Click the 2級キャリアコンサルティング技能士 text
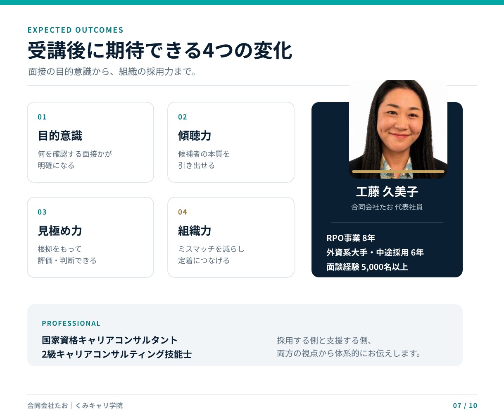The width and height of the screenshot is (504, 420). (x=117, y=354)
